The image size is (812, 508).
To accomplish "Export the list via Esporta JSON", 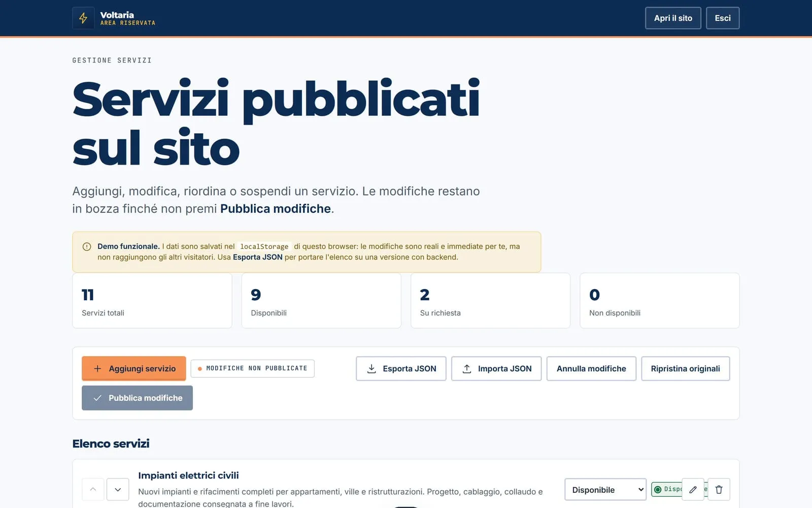I will [401, 368].
